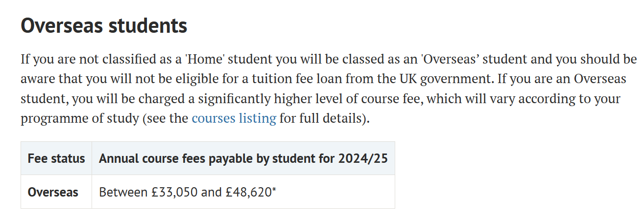Screen dimensions: 644x220
Task: Click the Annual course fees column header
Action: click(243, 158)
